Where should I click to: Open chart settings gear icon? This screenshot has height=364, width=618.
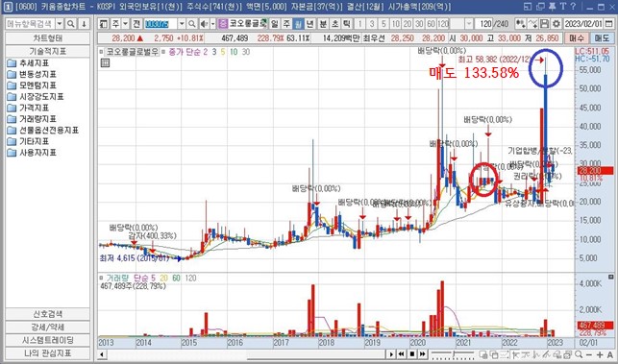556,24
